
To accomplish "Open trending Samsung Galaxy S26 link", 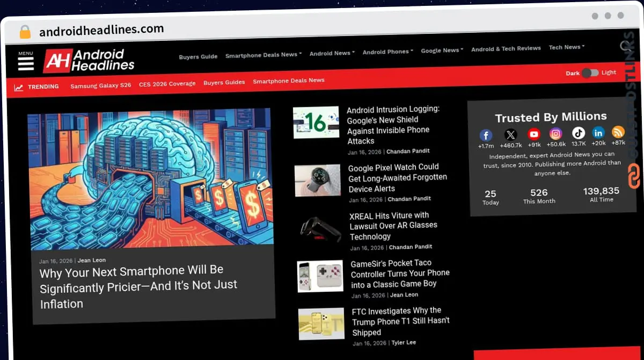I will [x=100, y=85].
